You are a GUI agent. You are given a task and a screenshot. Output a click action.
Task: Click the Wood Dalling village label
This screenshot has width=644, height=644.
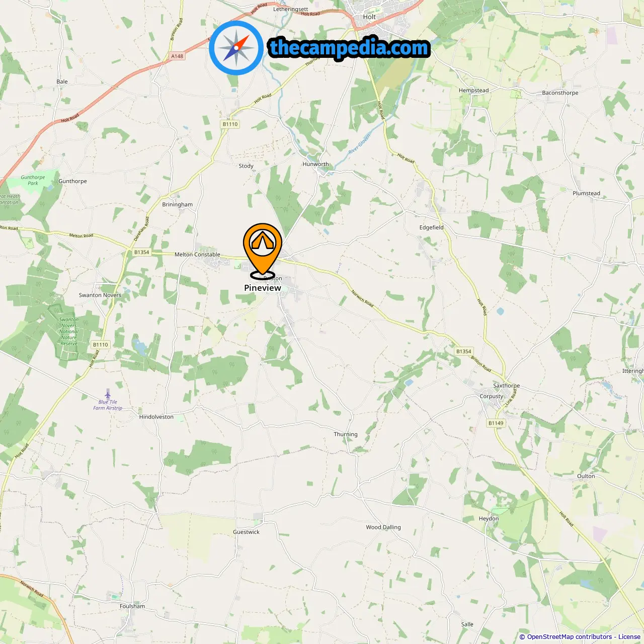pos(383,527)
